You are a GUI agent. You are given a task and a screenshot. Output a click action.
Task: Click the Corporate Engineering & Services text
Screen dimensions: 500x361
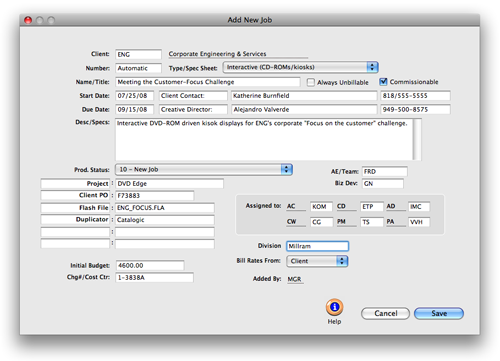tap(217, 54)
